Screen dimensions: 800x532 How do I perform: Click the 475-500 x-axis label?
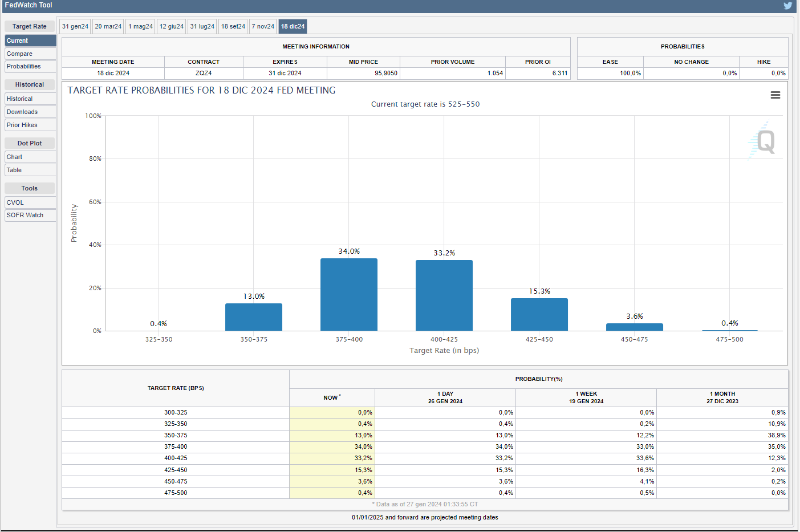coord(730,339)
